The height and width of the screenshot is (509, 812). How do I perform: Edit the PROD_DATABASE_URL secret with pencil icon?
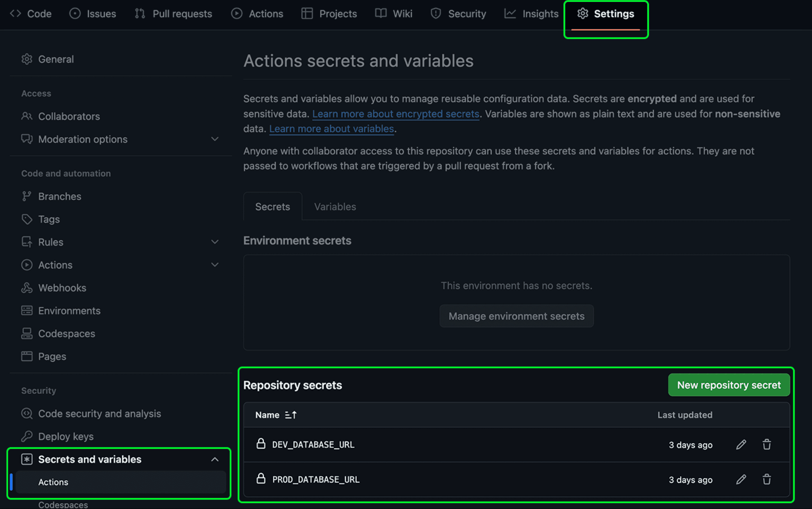(x=741, y=479)
